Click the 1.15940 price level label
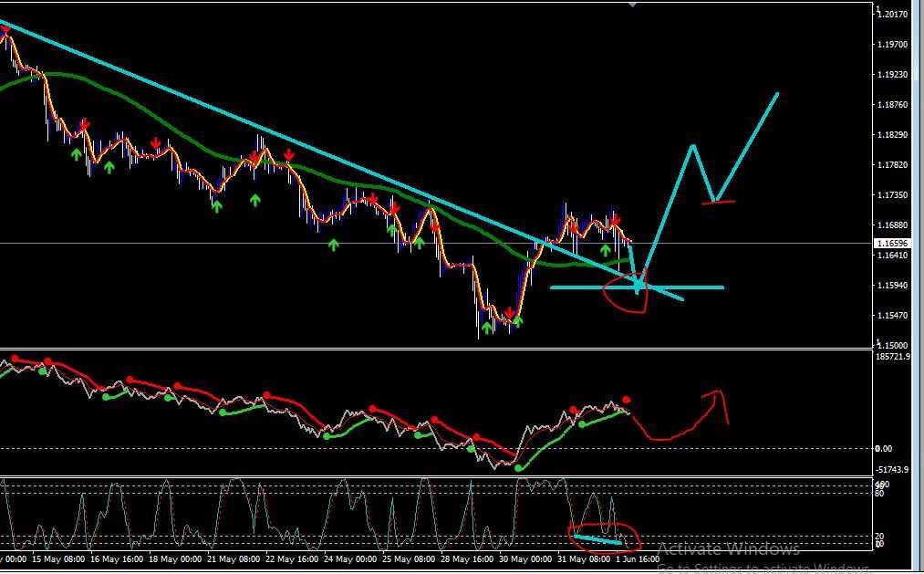This screenshot has width=924, height=574. pyautogui.click(x=893, y=286)
